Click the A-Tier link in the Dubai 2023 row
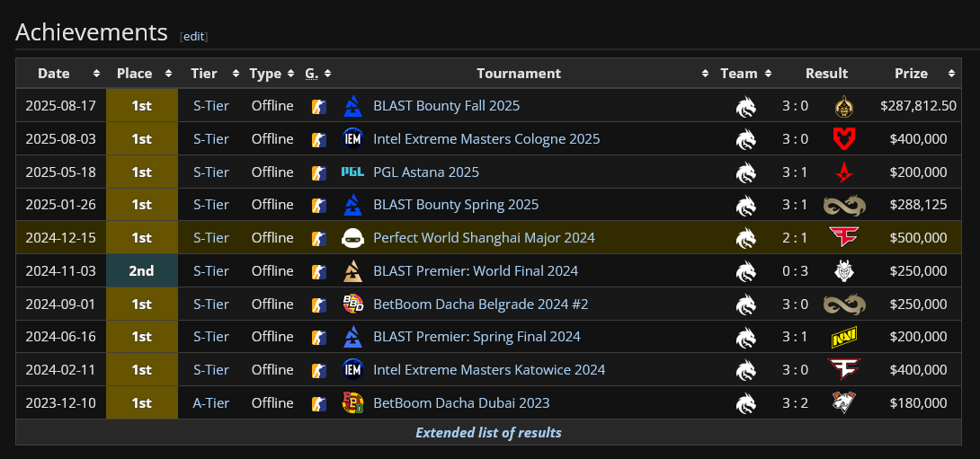 pyautogui.click(x=211, y=403)
